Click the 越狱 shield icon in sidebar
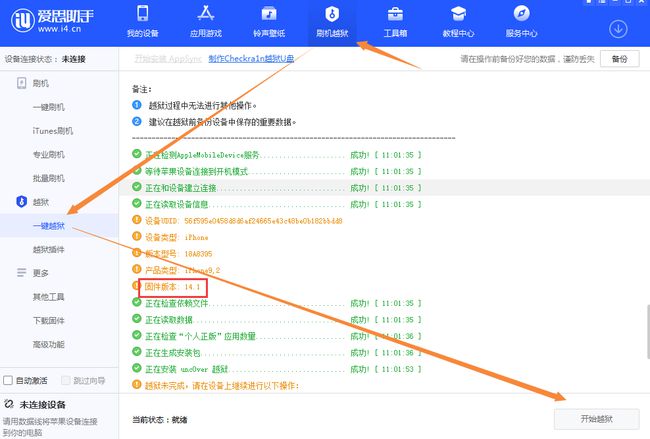650x439 pixels. (22, 202)
